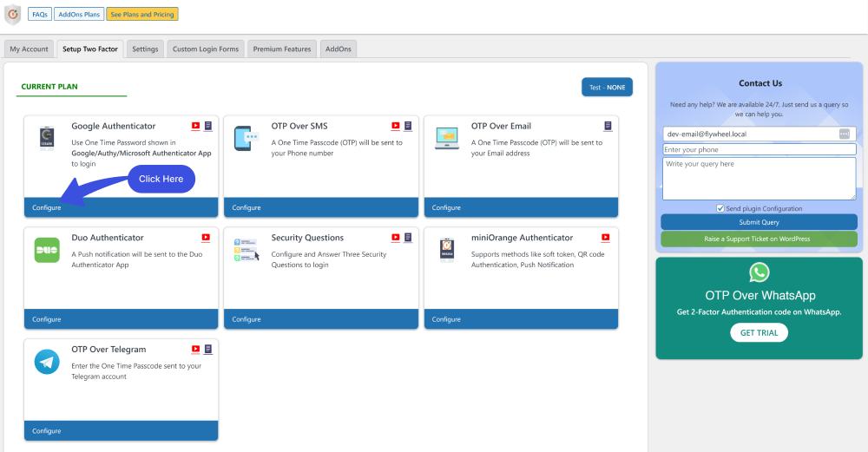Play OTP Over Telegram video tutorial
This screenshot has height=452, width=868.
coord(195,350)
